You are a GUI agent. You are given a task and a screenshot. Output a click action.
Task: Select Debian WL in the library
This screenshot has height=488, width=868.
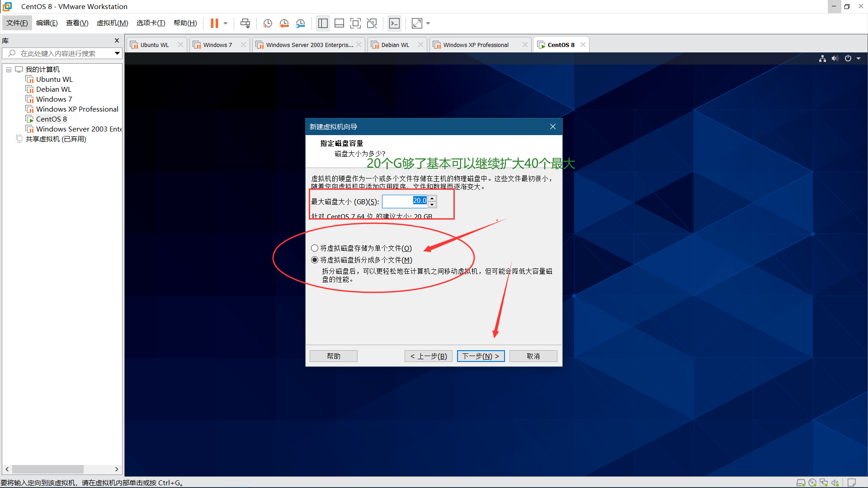[x=54, y=89]
